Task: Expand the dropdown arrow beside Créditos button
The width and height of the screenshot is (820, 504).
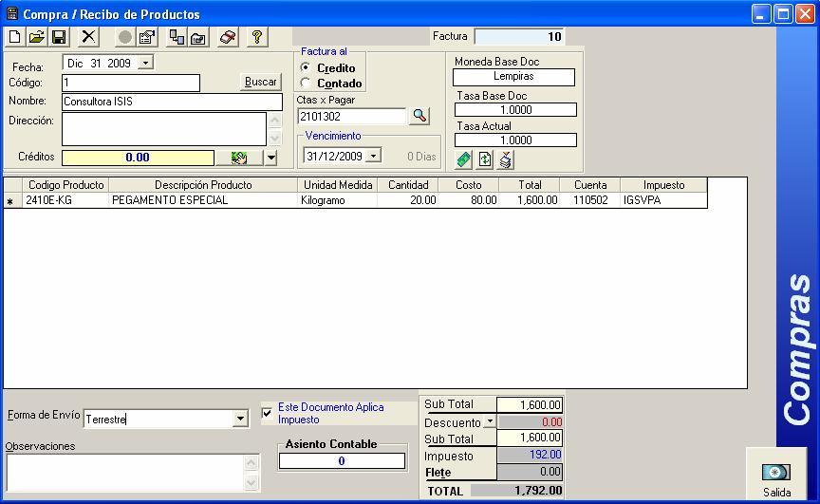Action: tap(270, 158)
